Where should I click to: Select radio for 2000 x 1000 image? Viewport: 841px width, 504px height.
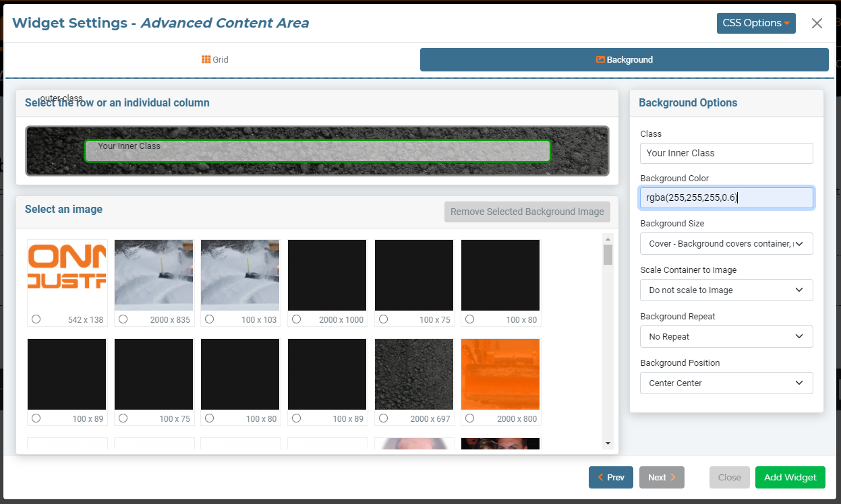tap(296, 319)
